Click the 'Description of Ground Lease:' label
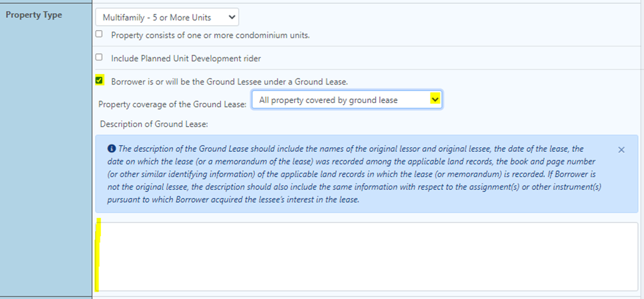The image size is (644, 299). 154,124
